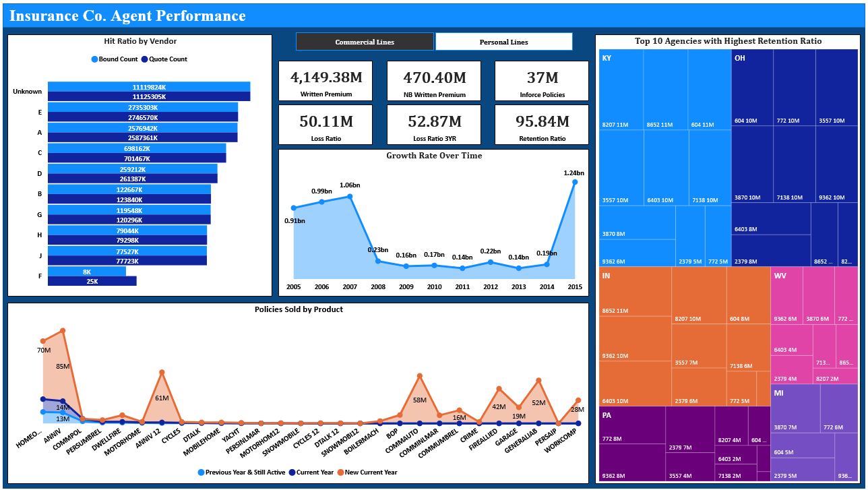The height and width of the screenshot is (490, 868).
Task: Click vendor J quote bar 77723K
Action: click(x=127, y=261)
